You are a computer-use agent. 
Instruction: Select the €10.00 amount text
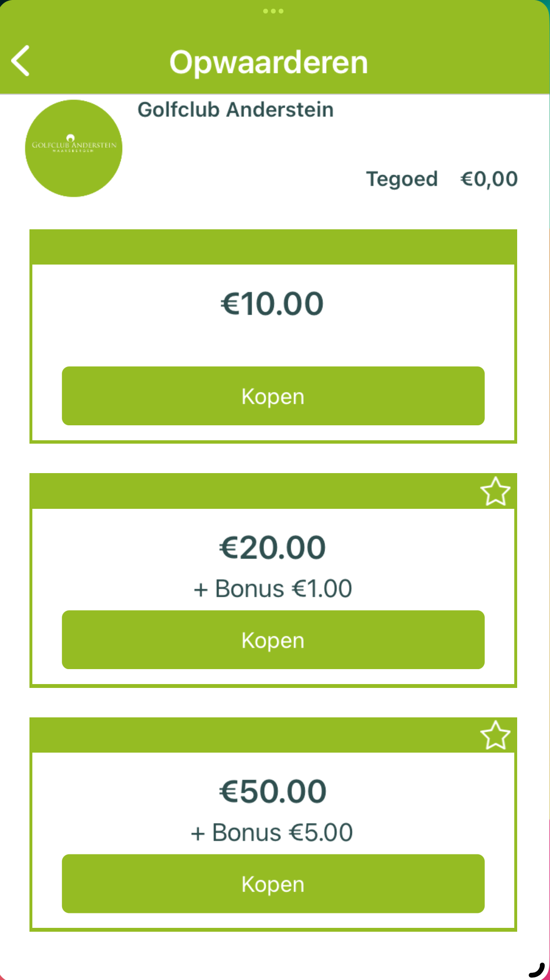pos(272,304)
